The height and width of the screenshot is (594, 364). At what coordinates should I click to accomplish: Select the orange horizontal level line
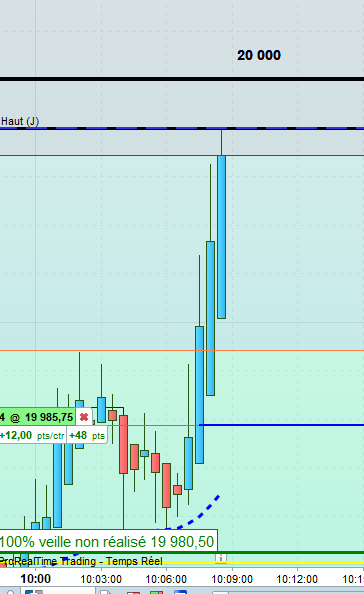pos(182,350)
